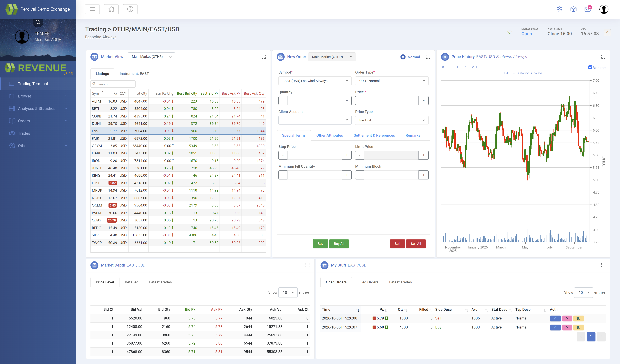Viewport: 620px width, 364px height.
Task: Open the Remarks tab
Action: tap(413, 136)
